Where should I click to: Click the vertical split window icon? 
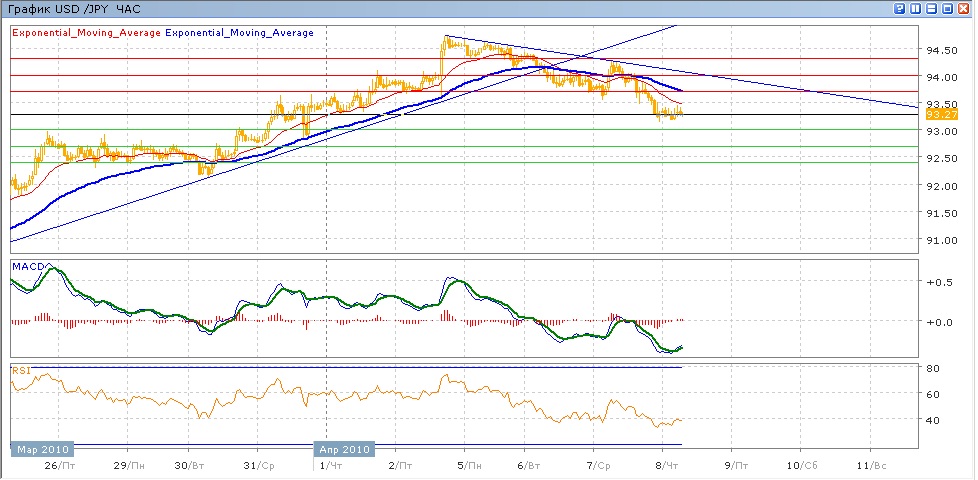916,8
